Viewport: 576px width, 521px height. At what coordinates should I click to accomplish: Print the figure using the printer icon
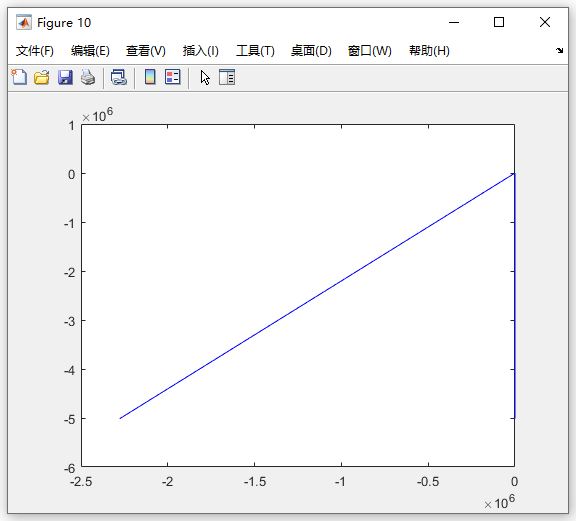pos(88,77)
